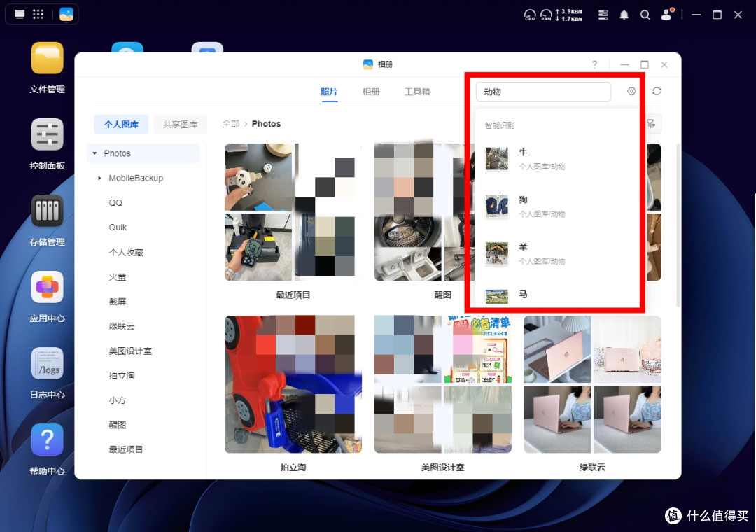
Task: Switch to the 照片 tab
Action: [x=329, y=92]
